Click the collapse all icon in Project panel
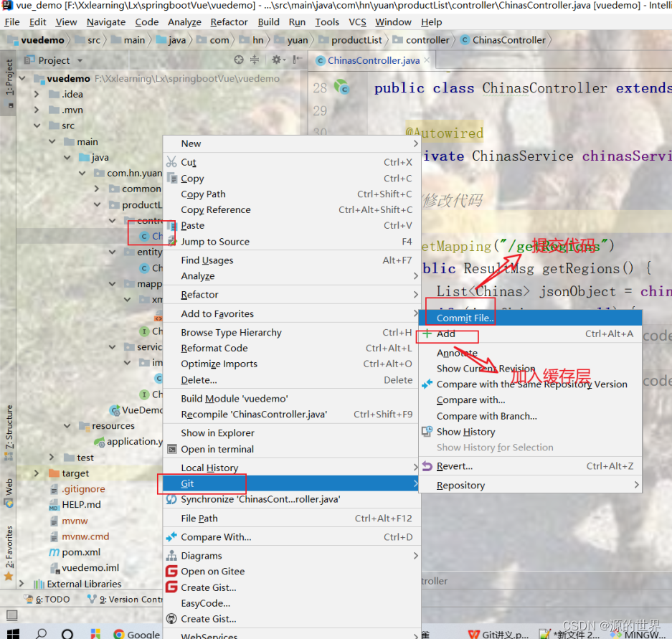672x639 pixels. [x=255, y=60]
